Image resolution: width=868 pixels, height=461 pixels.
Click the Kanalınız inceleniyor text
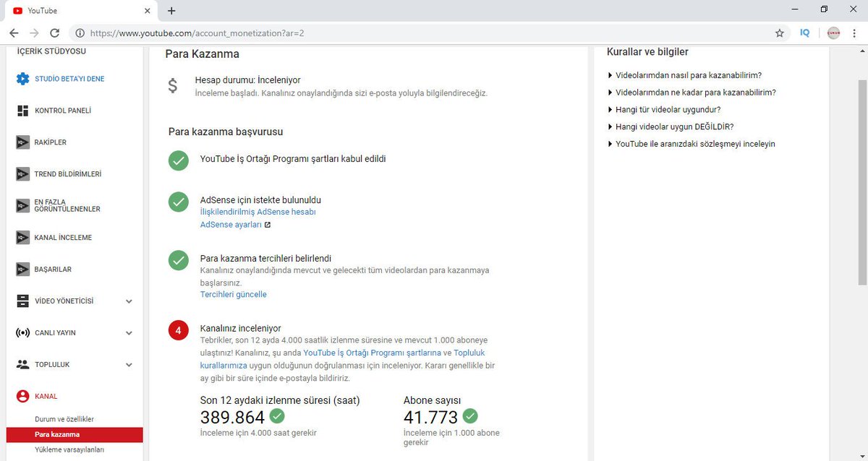pyautogui.click(x=240, y=328)
